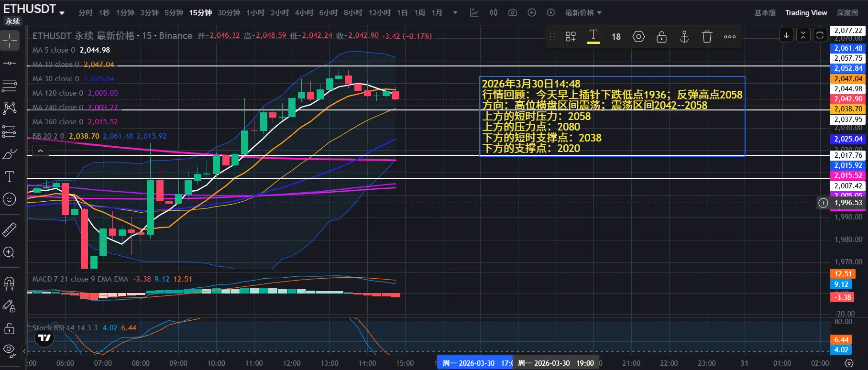
Task: Switch to 深度图 depth chart
Action: point(847,13)
